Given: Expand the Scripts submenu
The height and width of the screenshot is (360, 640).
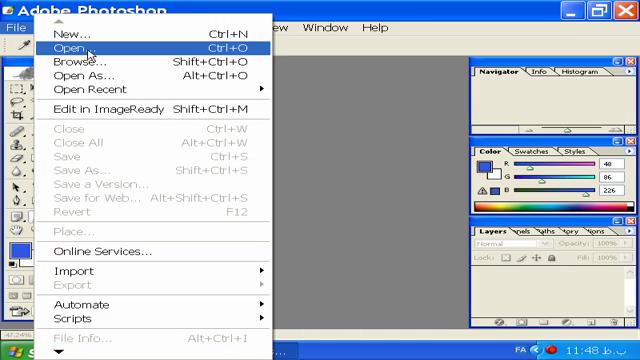Looking at the screenshot, I should [x=153, y=318].
